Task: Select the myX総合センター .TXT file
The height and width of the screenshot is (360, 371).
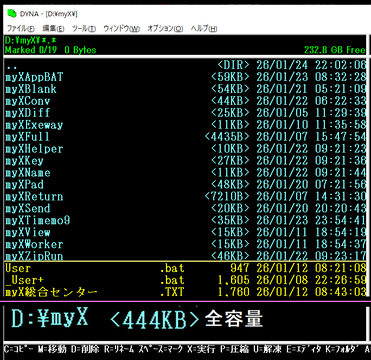Action: (x=185, y=292)
